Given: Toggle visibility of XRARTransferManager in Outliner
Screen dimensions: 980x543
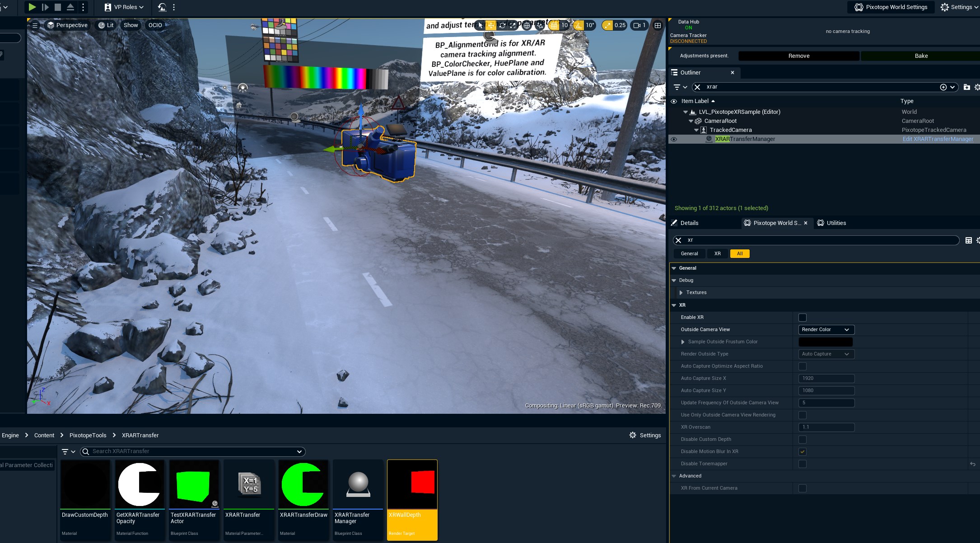Looking at the screenshot, I should pyautogui.click(x=674, y=139).
